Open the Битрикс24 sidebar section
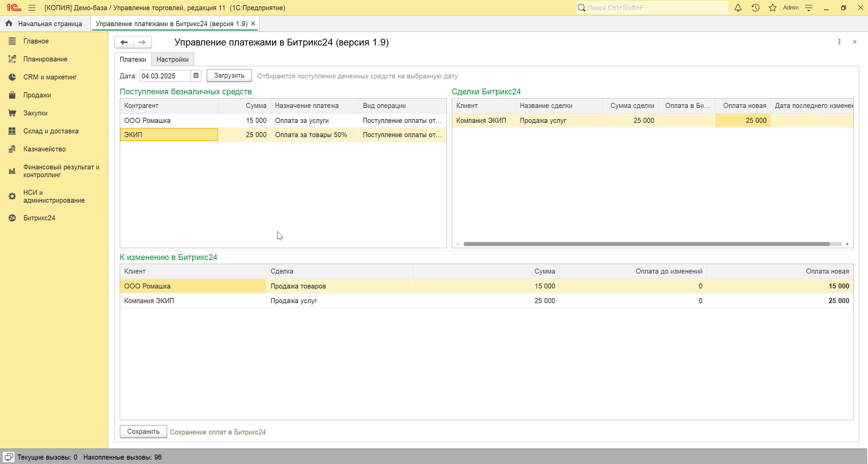The image size is (868, 464). (39, 218)
